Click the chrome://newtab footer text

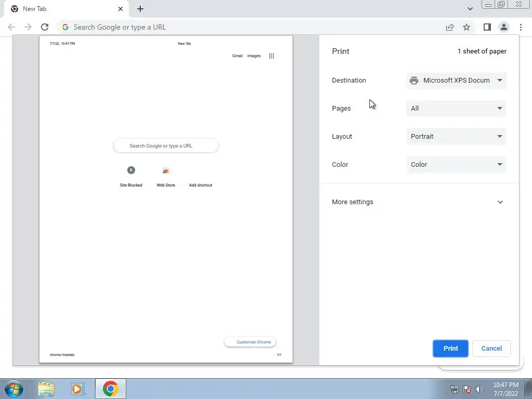[62, 355]
